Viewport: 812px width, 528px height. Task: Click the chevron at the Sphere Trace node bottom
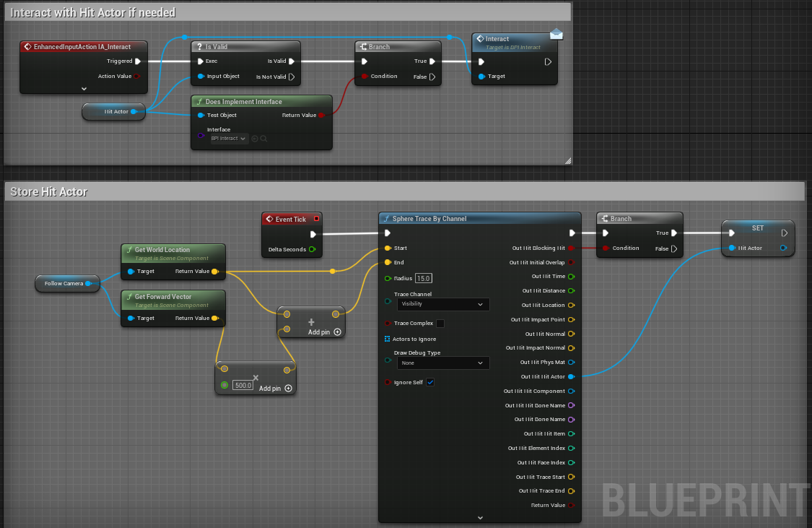pos(479,517)
